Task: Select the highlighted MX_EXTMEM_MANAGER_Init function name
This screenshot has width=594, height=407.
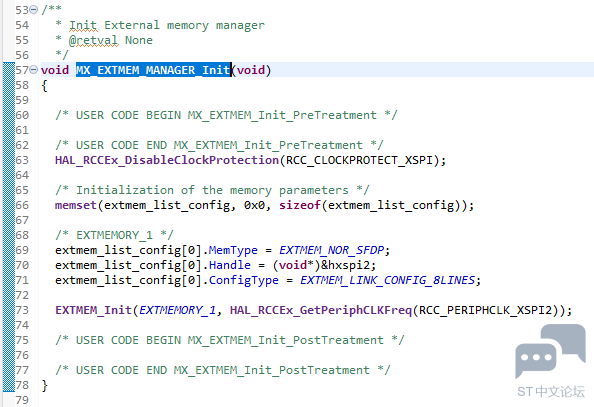Action: tap(153, 70)
